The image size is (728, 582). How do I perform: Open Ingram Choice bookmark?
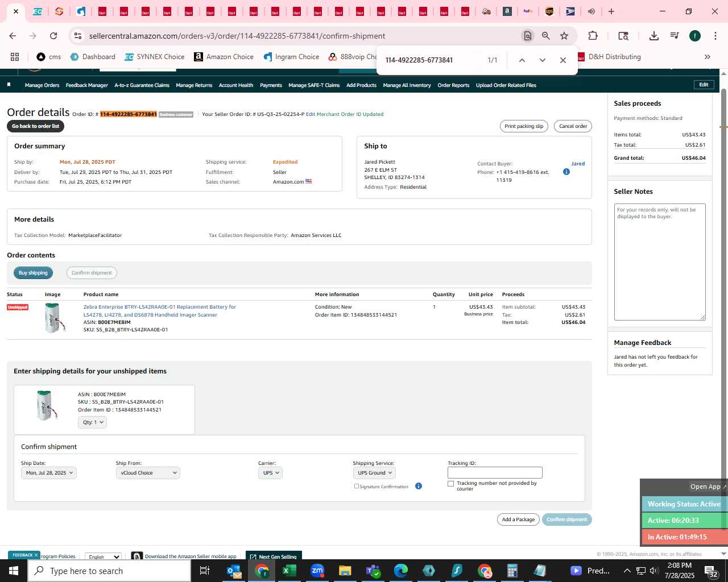[x=291, y=57]
